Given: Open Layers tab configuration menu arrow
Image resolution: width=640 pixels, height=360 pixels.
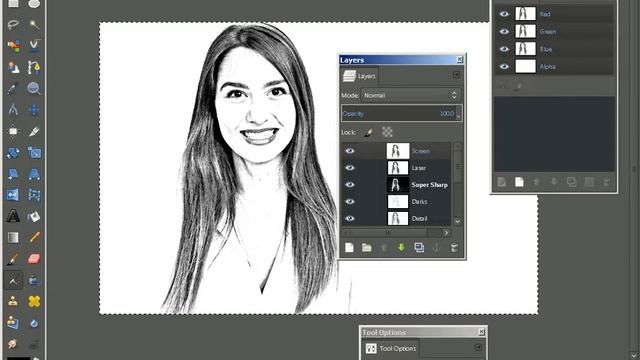Looking at the screenshot, I should [456, 75].
